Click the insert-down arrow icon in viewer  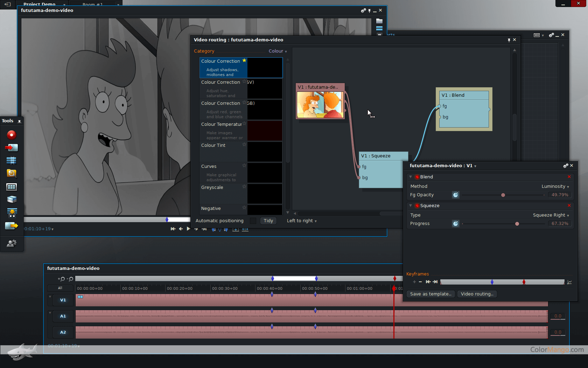(x=236, y=229)
